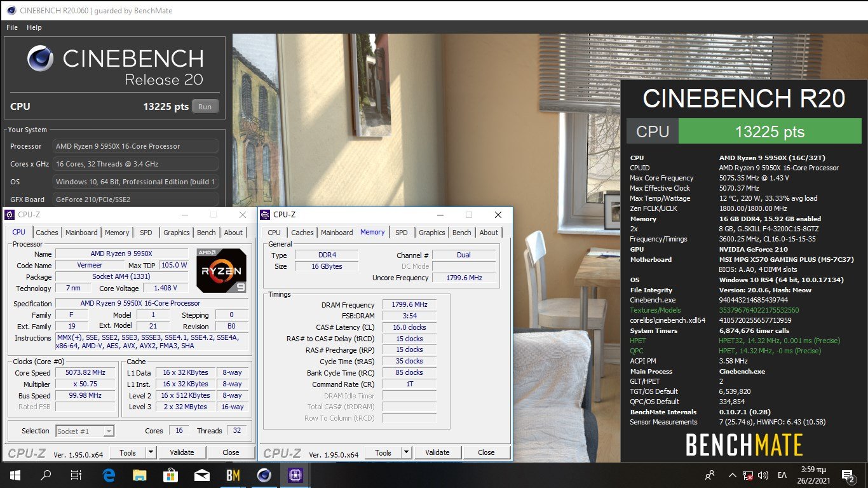Click the Cinebench title bar icon
Viewport: 868px width, 488px height.
[x=11, y=10]
